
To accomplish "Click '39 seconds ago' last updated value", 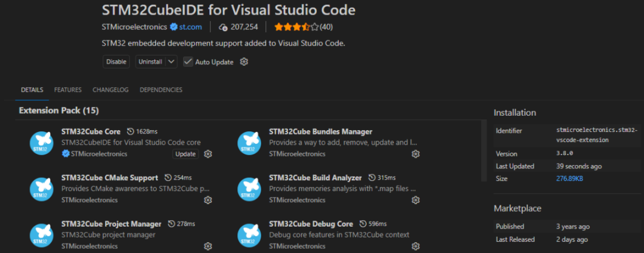I will coord(578,166).
